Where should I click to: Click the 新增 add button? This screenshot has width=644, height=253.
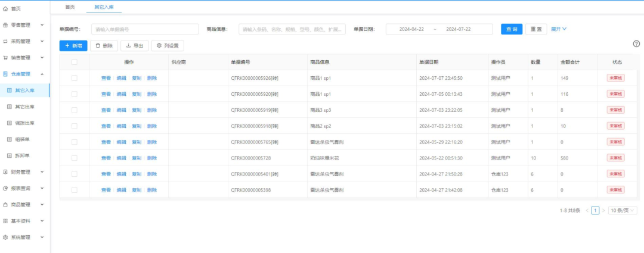point(73,46)
